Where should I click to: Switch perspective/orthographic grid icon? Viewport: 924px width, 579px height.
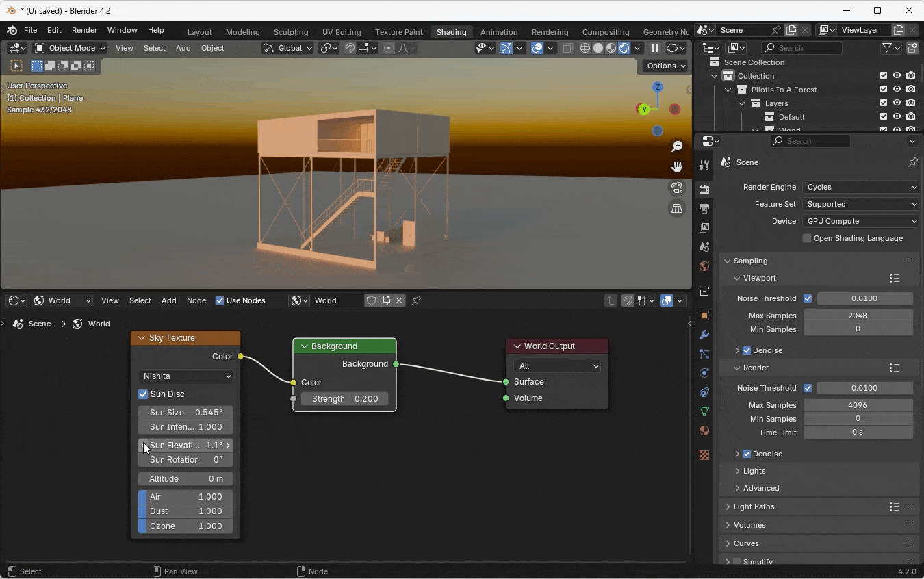coord(677,208)
